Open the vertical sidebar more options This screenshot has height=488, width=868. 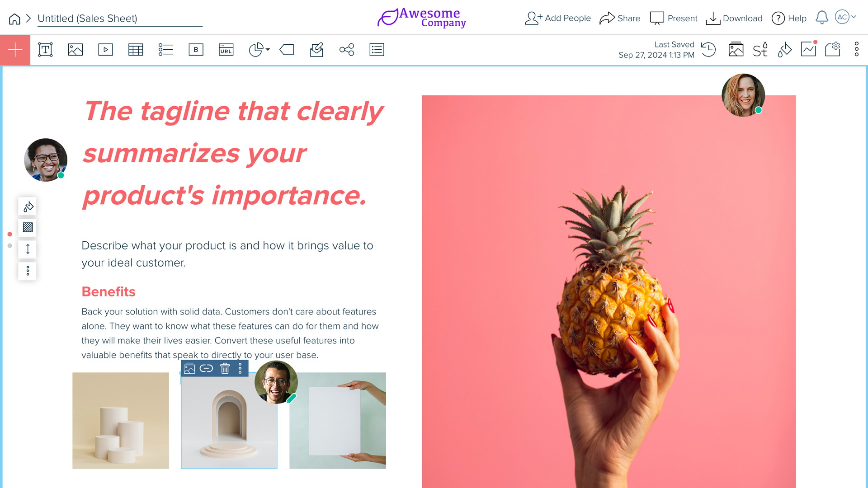coord(28,271)
